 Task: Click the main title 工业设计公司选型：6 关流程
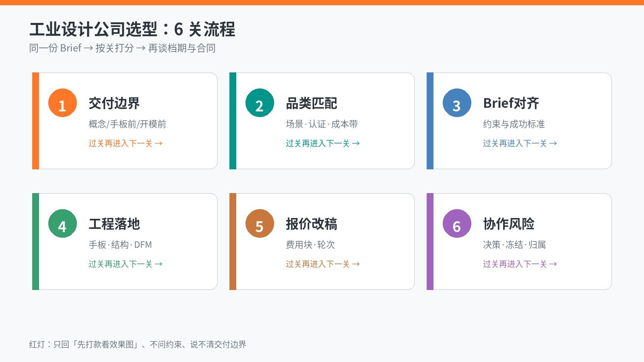point(132,29)
